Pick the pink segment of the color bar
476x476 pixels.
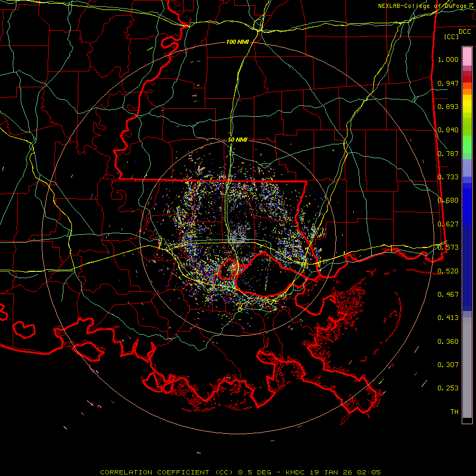click(467, 56)
